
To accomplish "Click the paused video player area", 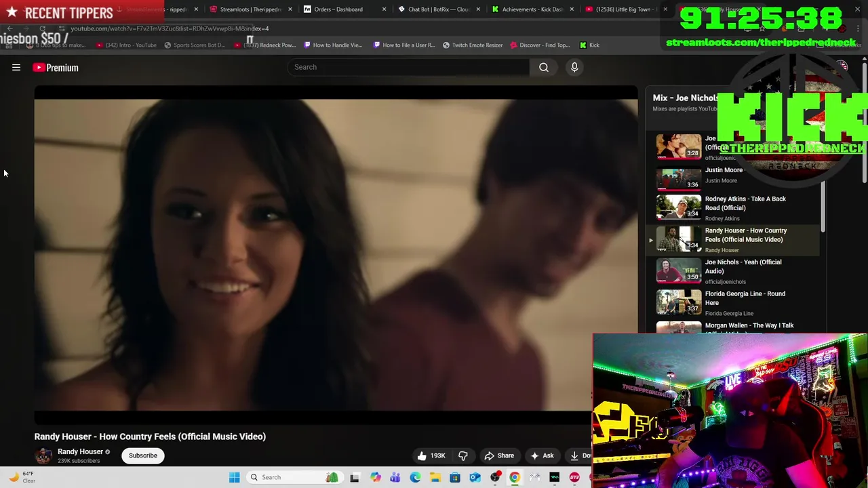I will pos(336,255).
